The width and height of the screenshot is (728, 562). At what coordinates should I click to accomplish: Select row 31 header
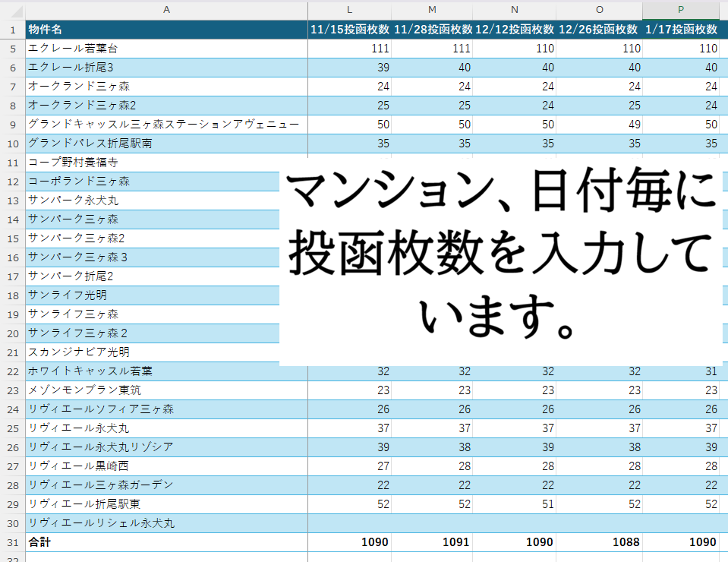click(x=13, y=542)
